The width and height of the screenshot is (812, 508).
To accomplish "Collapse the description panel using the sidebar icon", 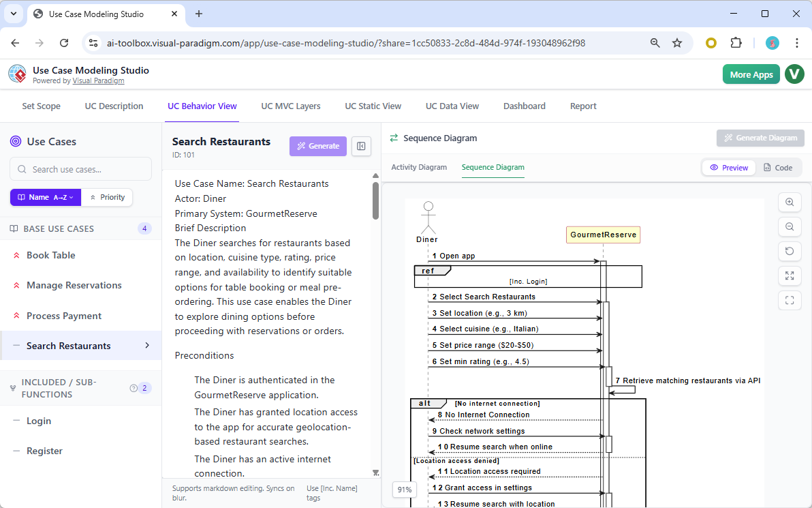I will 361,146.
